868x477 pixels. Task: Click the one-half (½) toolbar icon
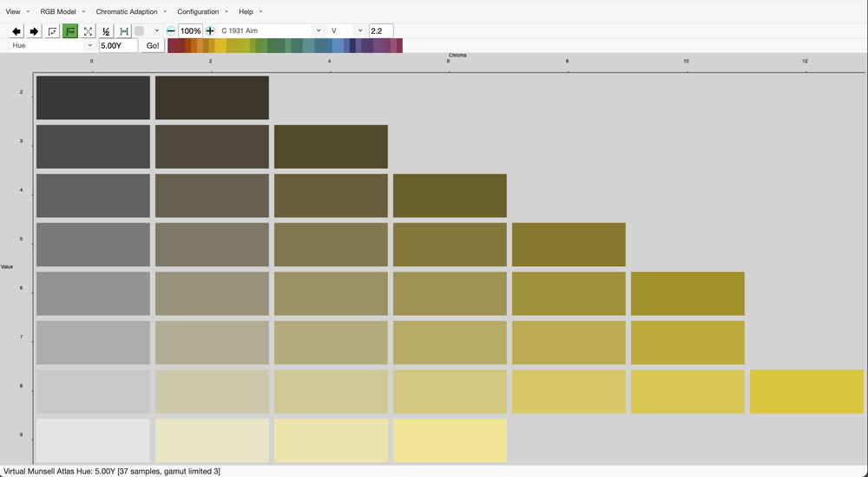106,31
